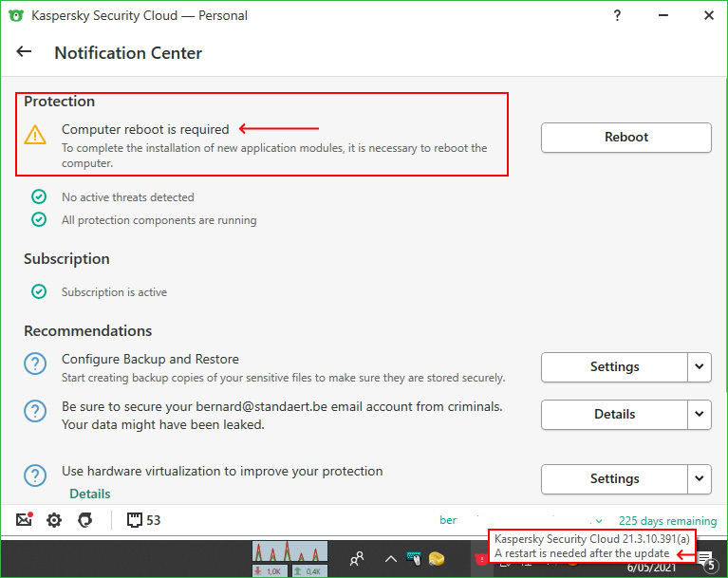Click the taskbar date 6/05/2021

[651, 568]
